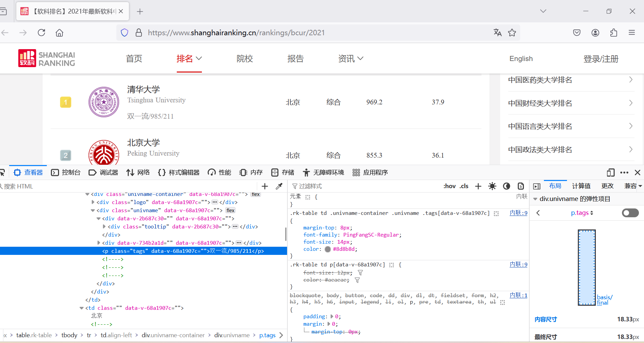Toggle the :hov pseudo-class panel
The width and height of the screenshot is (644, 343).
[450, 186]
